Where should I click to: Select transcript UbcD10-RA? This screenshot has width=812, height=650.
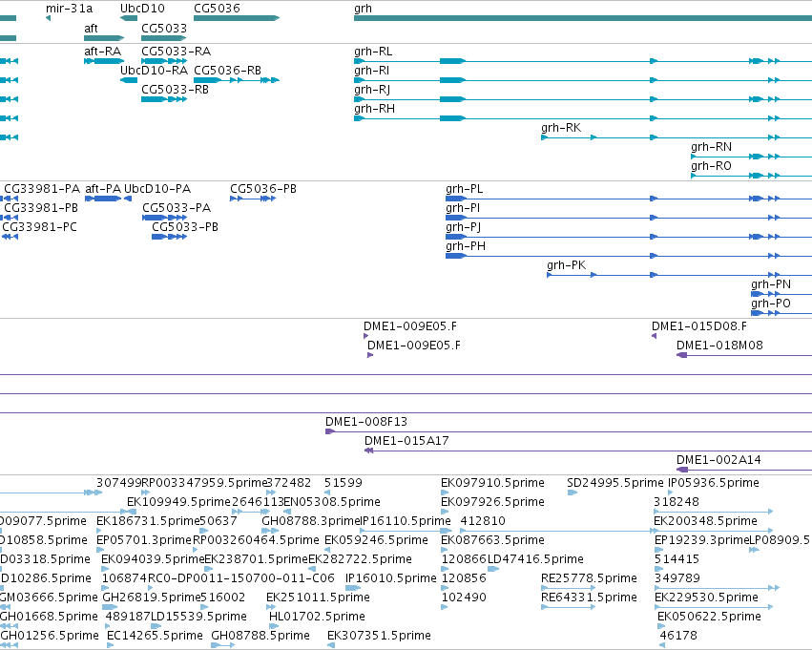pyautogui.click(x=154, y=71)
